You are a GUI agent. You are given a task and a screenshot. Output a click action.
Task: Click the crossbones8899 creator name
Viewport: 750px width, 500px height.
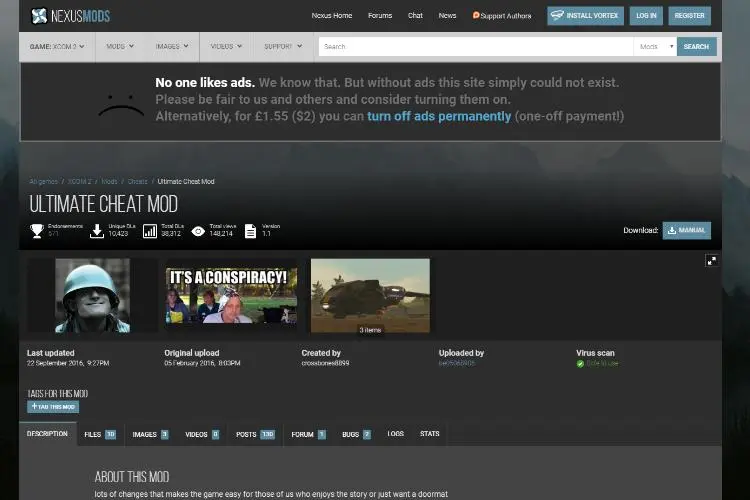325,363
